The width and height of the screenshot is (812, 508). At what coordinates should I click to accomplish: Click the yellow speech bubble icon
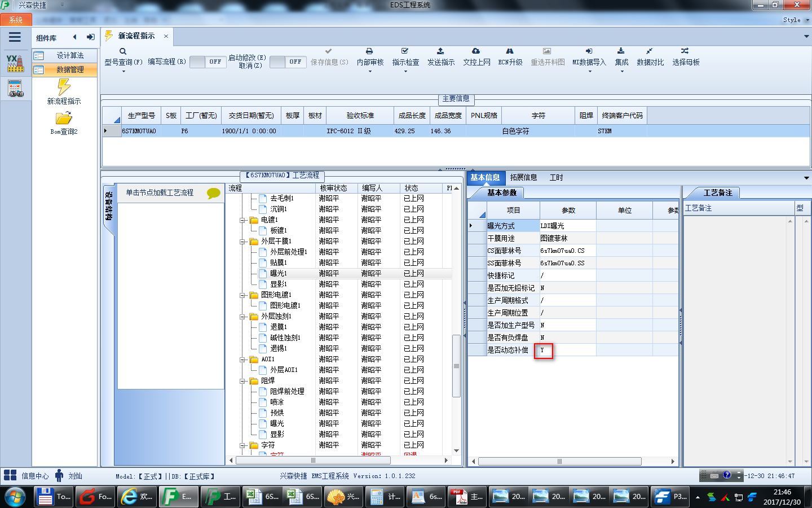point(213,193)
